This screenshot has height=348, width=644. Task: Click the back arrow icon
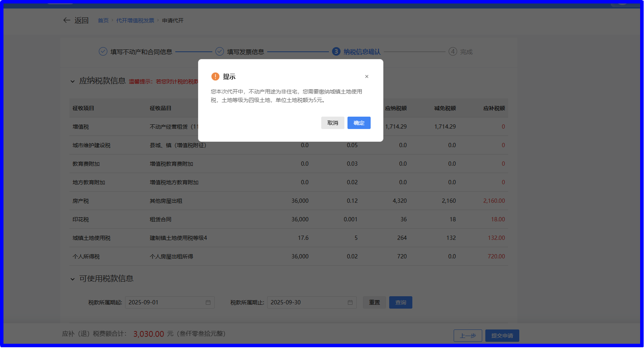(x=67, y=20)
